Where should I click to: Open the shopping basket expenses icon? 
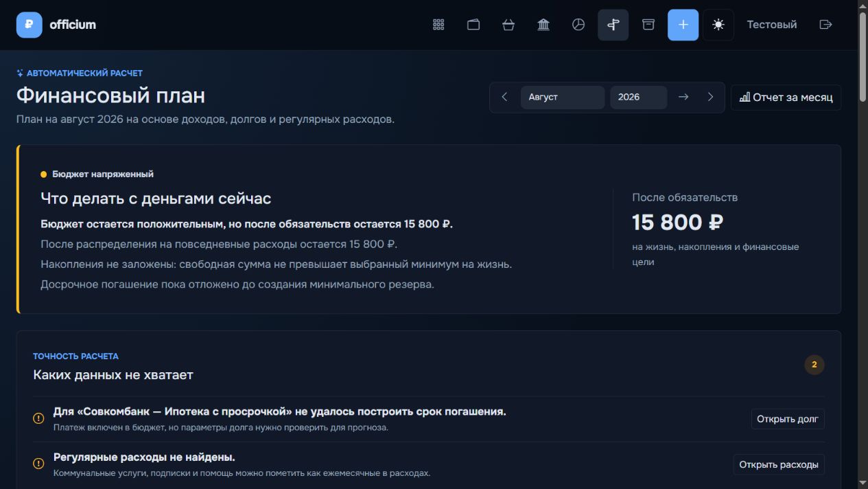[508, 25]
